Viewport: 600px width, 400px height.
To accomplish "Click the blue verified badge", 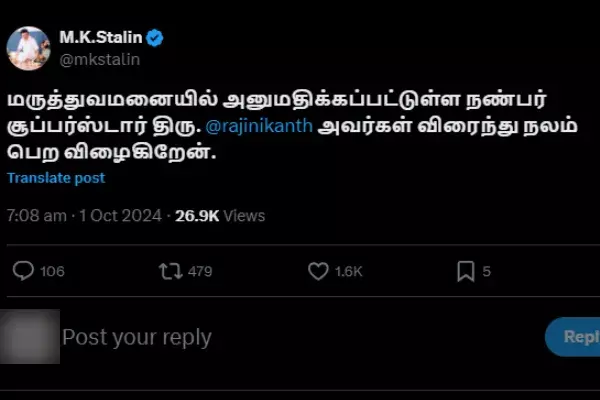I will pos(156,39).
